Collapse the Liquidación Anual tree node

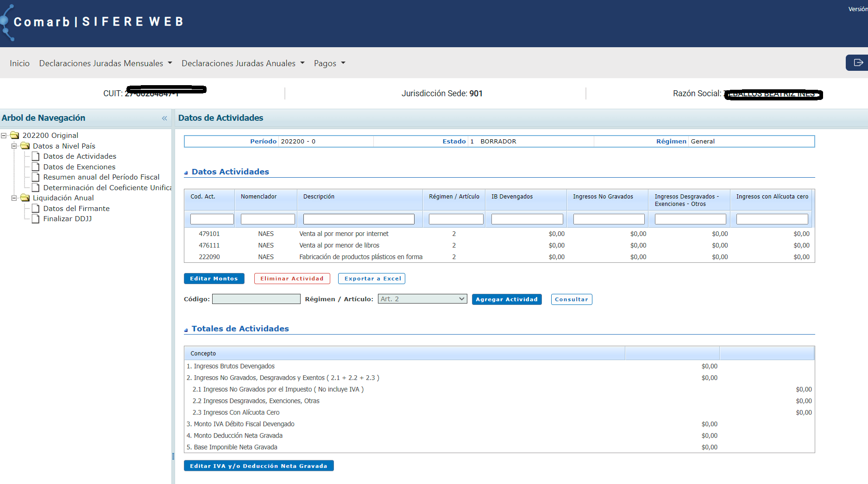coord(14,198)
